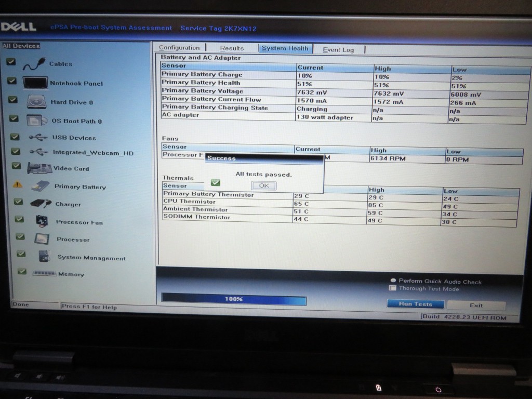Select the Integrated_Webcam_HD USB icon
532x399 pixels.
[38, 152]
